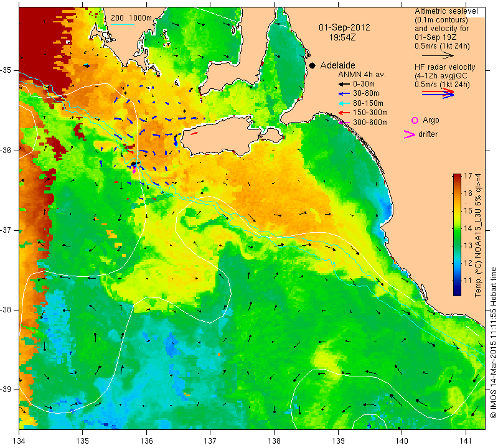Click the 17 value on temperature scale
The width and height of the screenshot is (498, 448).
(468, 176)
